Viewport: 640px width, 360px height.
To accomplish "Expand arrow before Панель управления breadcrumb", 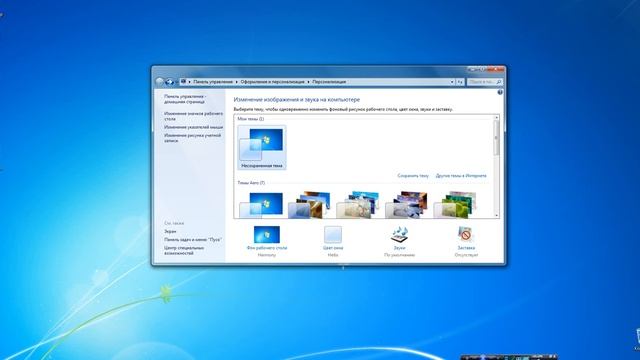I will pos(189,82).
